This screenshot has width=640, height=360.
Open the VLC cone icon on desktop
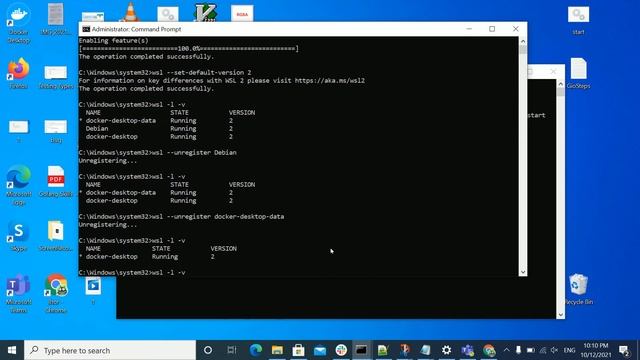pos(130,12)
